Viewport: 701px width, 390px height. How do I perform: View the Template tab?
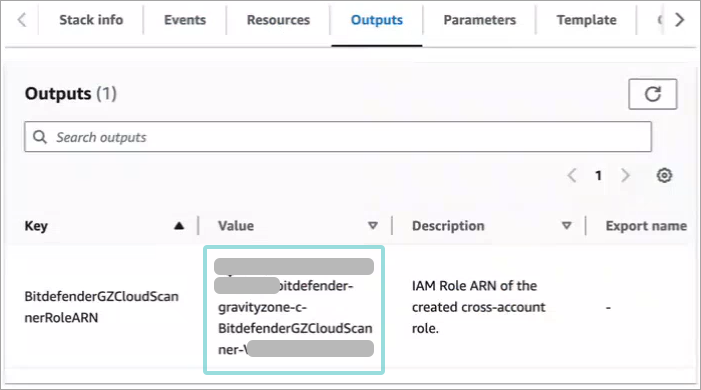(586, 20)
